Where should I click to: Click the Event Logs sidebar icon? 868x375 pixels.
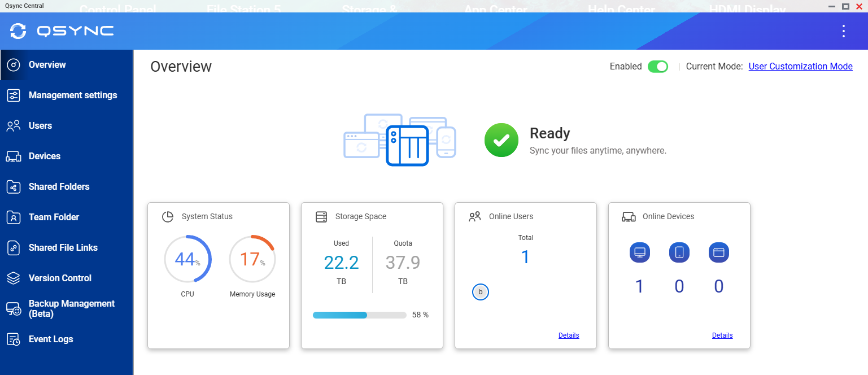14,339
